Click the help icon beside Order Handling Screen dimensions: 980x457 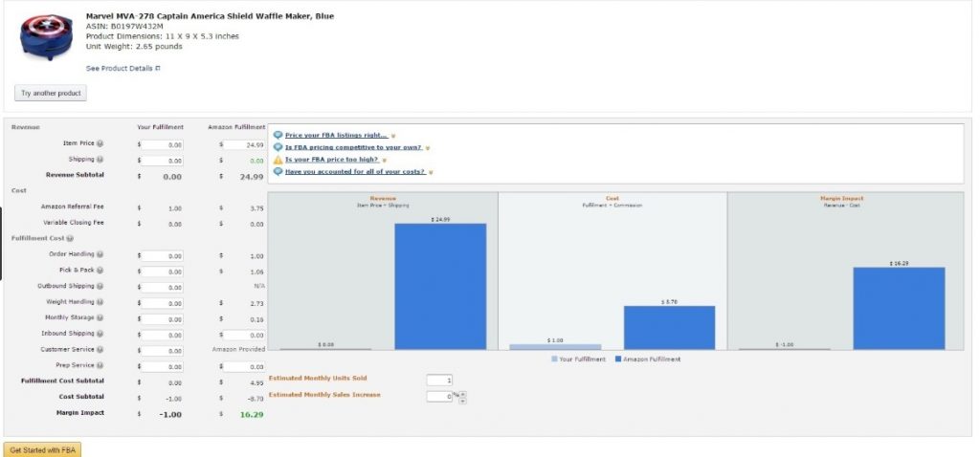[x=100, y=254]
